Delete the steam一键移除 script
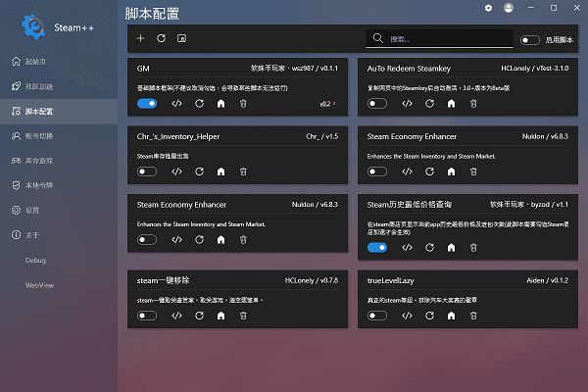588x392 pixels. pos(243,316)
